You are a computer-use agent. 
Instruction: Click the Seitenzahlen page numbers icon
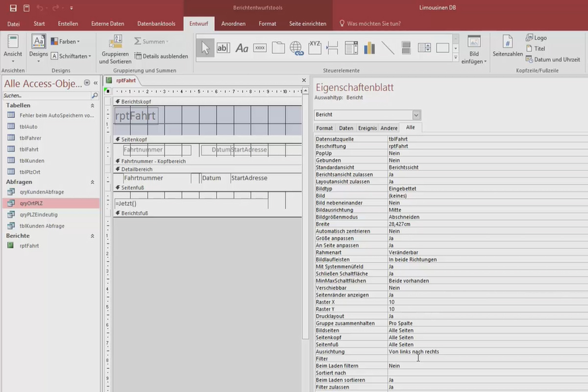tap(508, 41)
